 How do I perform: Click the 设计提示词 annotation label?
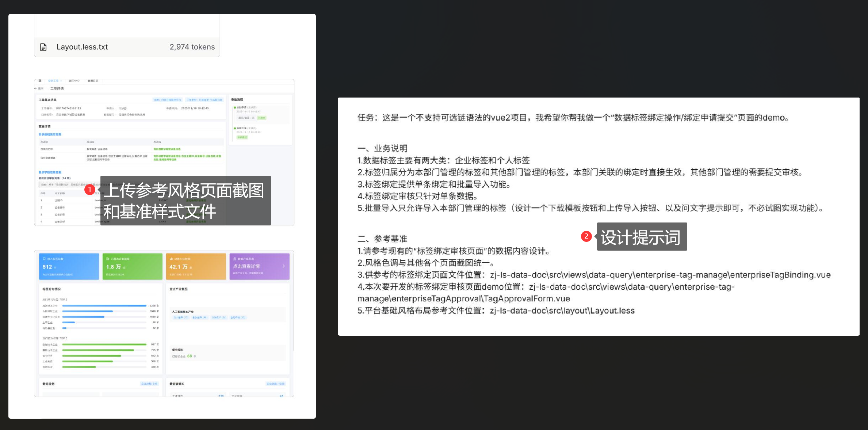point(641,237)
